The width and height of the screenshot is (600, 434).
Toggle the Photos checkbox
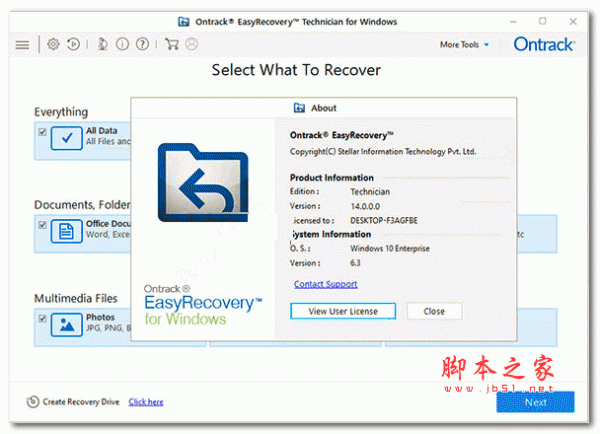42,318
